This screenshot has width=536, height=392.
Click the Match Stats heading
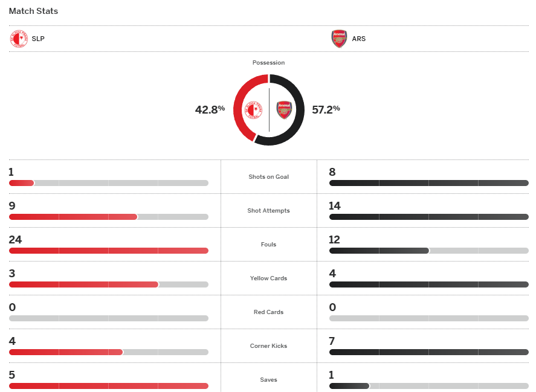(x=33, y=11)
